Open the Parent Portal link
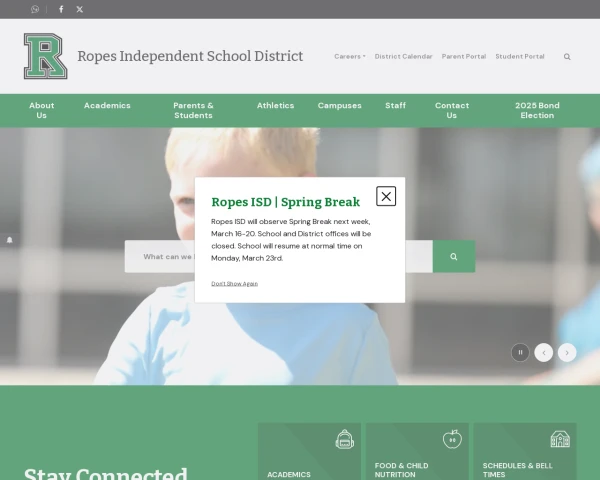This screenshot has height=480, width=600. click(464, 56)
